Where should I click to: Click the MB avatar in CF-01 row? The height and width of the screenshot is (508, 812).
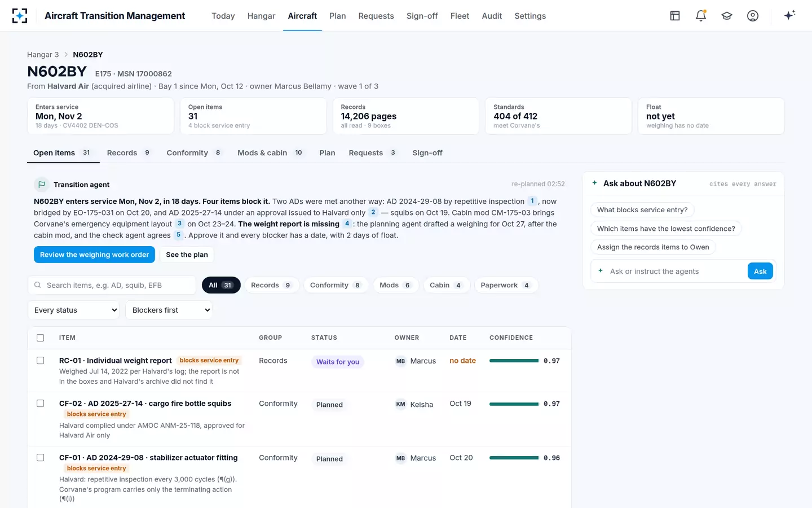pos(400,458)
